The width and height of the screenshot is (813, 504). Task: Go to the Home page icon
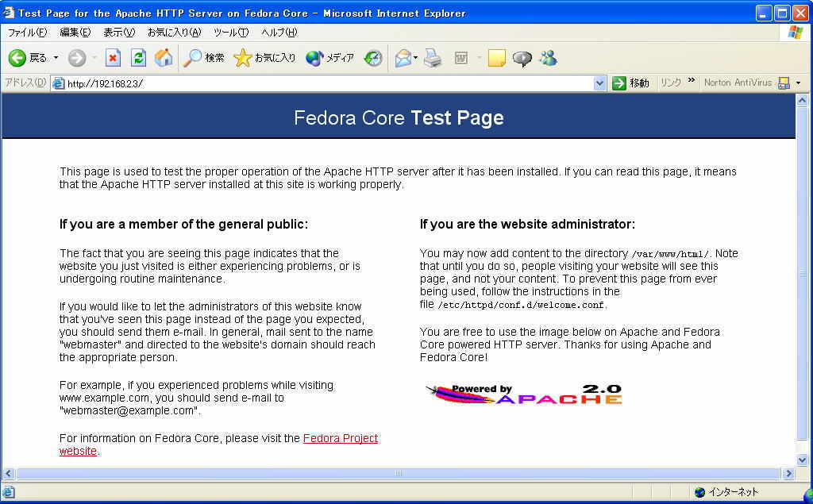[x=164, y=58]
